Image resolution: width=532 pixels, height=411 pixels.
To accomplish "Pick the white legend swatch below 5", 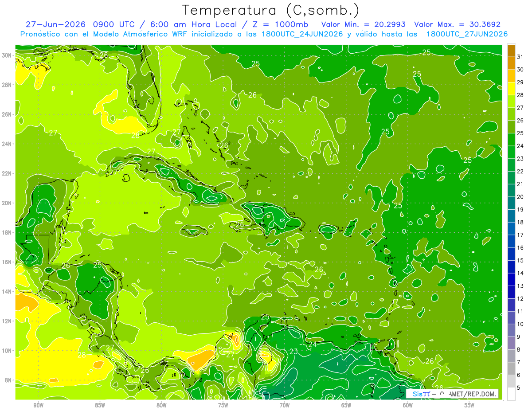I will (x=511, y=394).
